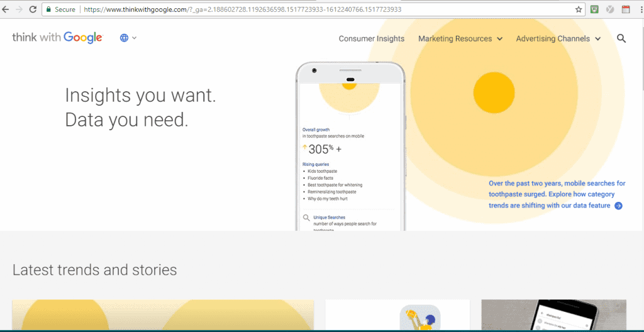Screen dimensions: 644x332
Task: Click 'Unique Searches' label
Action: (330, 218)
